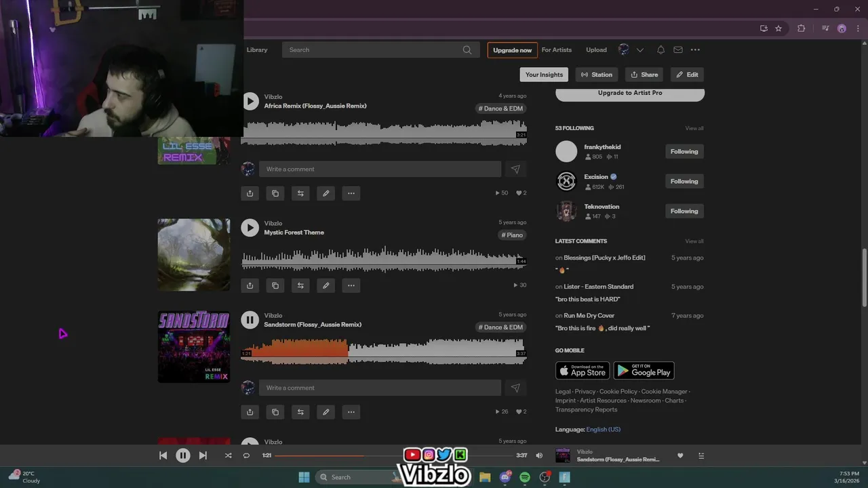Open the Mystic Forest Theme artwork thumbnail

coord(194,255)
